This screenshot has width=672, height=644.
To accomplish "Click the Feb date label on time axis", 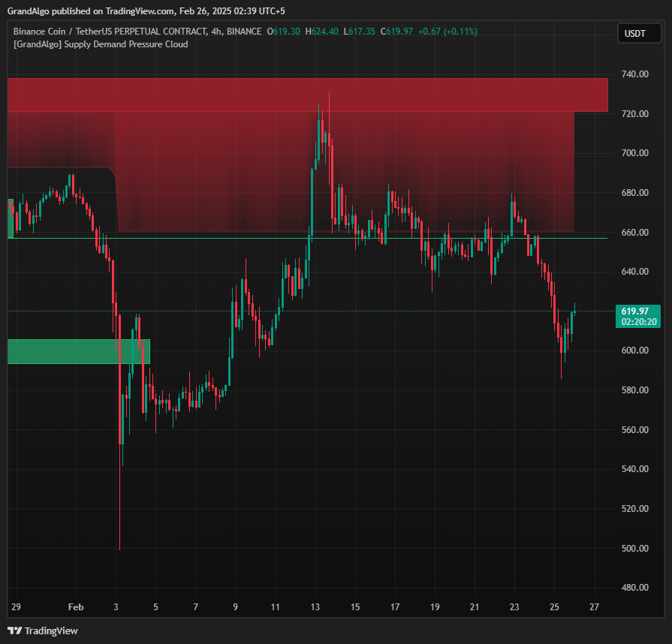I will point(76,607).
